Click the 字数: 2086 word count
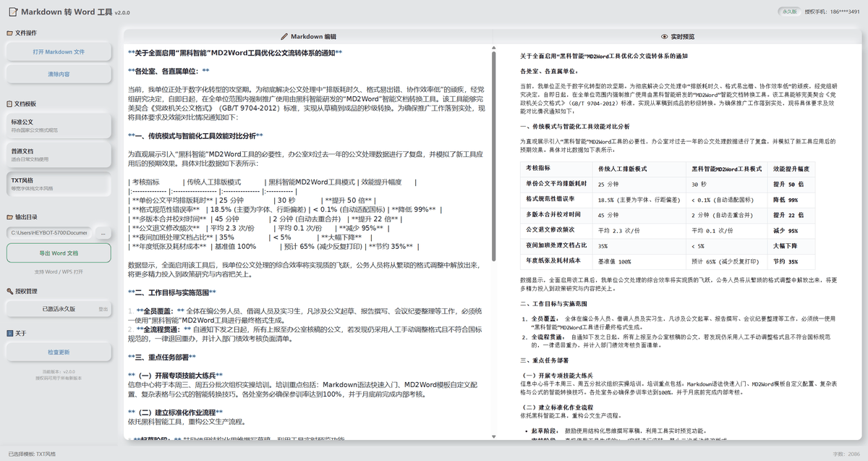The image size is (868, 461). [845, 454]
